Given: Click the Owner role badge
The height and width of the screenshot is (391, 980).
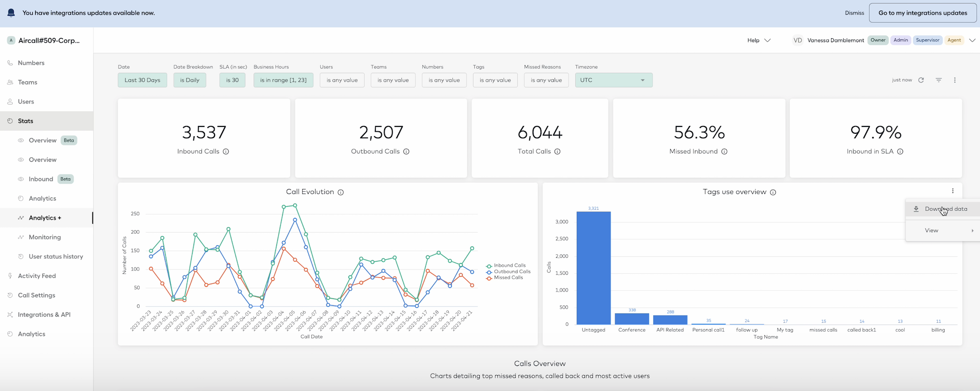Looking at the screenshot, I should tap(878, 40).
